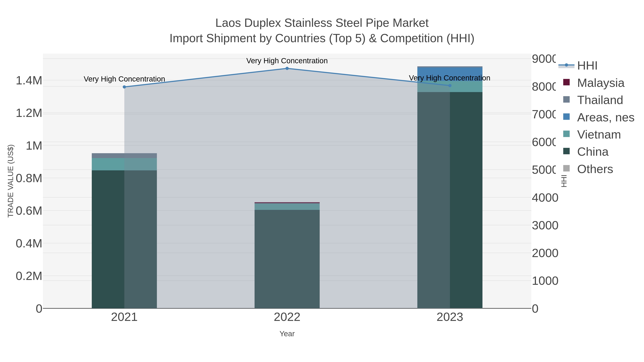
Task: Click the 2023 Vietnam bar segment
Action: point(450,87)
